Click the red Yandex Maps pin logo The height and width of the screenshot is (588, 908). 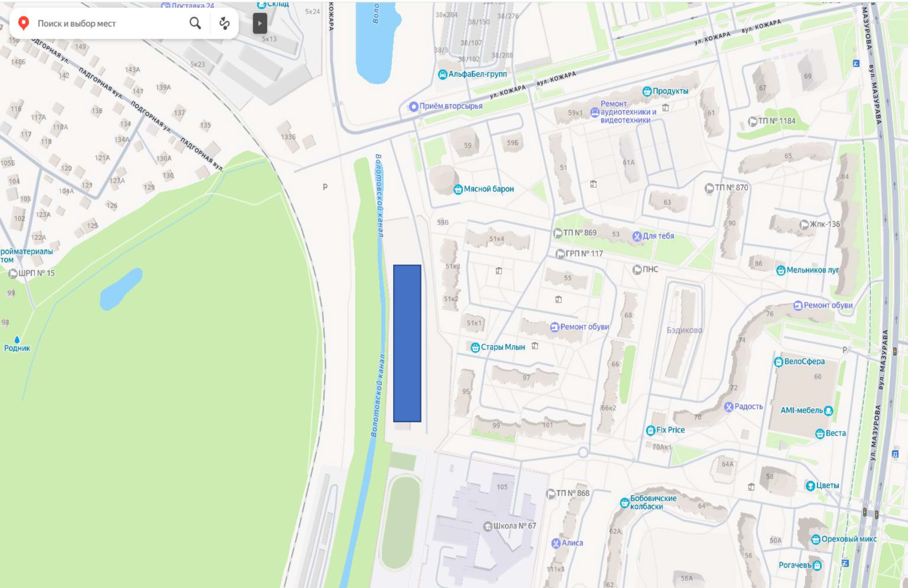(24, 23)
